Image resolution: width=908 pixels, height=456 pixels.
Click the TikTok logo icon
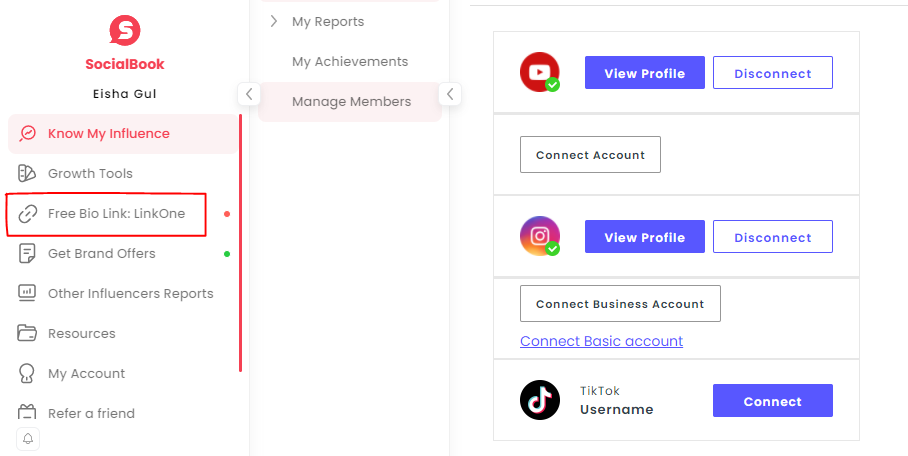coord(540,400)
